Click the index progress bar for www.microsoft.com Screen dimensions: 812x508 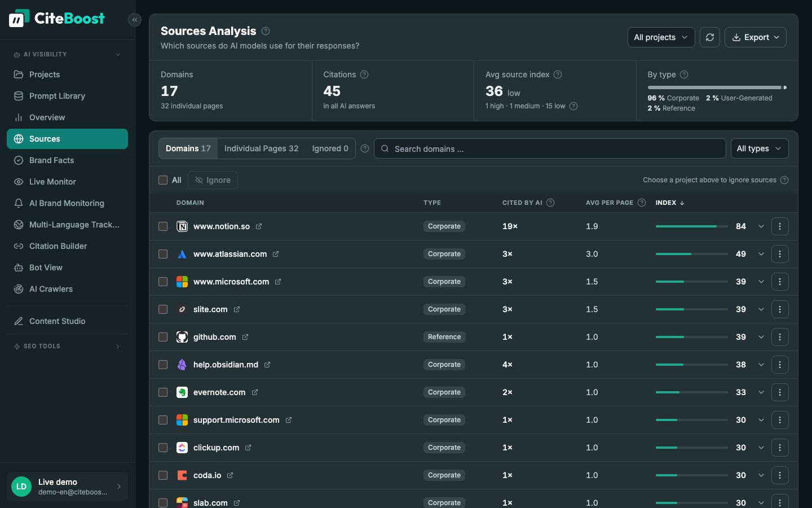[x=692, y=282]
